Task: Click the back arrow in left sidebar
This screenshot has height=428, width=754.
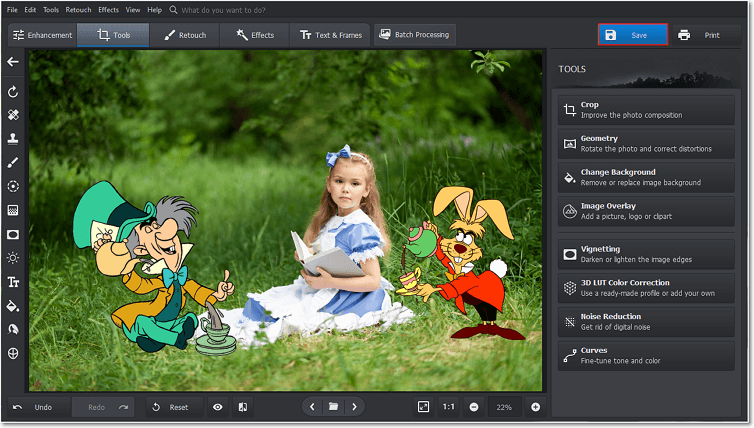Action: coord(13,62)
